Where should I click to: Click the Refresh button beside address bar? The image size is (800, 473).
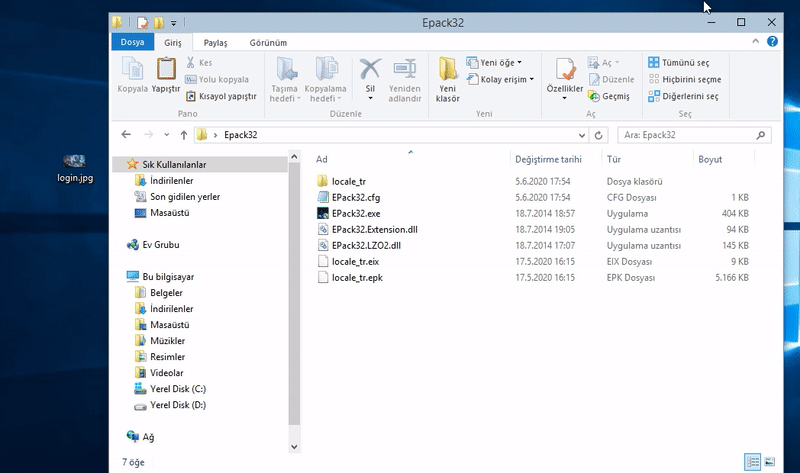tap(598, 135)
